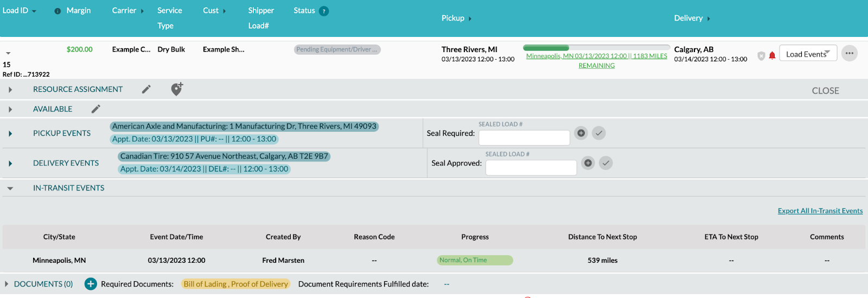This screenshot has height=298, width=868.
Task: Click the Dry Bulk service type cell
Action: pyautogui.click(x=171, y=49)
